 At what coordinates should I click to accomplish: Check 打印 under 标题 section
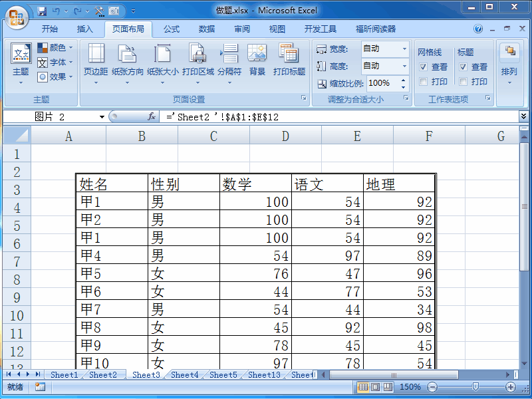[463, 80]
